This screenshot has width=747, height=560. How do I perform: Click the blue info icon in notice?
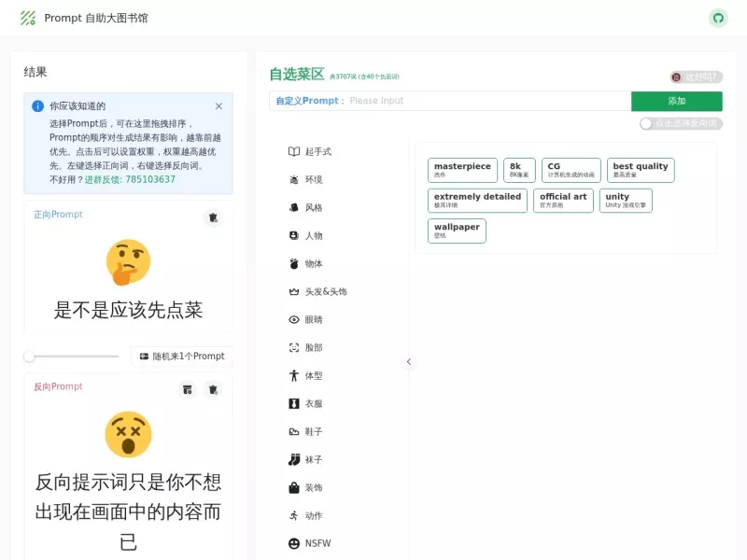coord(37,106)
